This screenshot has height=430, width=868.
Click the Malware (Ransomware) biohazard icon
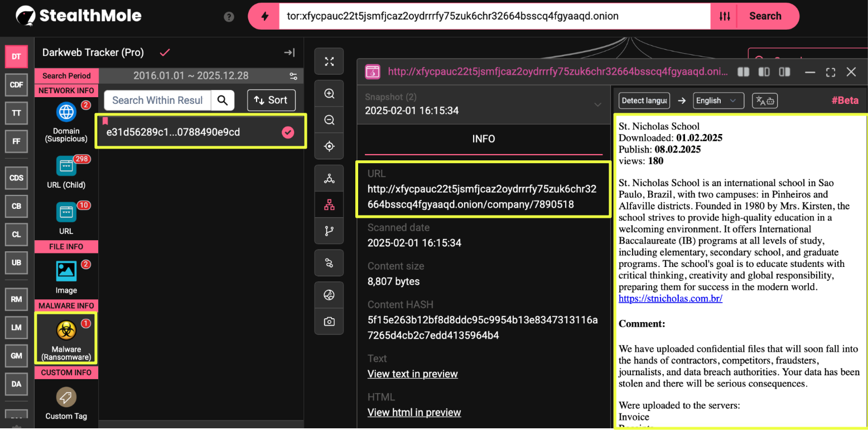(66, 331)
